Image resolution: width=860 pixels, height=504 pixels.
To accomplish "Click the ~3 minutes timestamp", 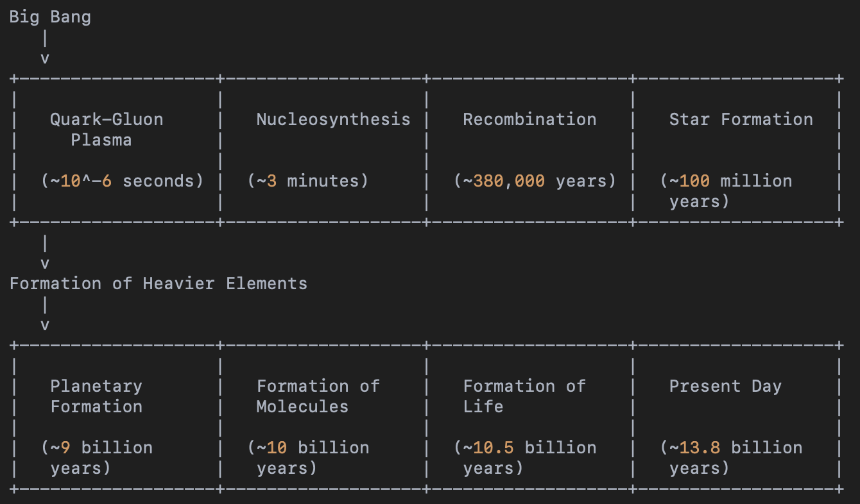I will click(308, 181).
